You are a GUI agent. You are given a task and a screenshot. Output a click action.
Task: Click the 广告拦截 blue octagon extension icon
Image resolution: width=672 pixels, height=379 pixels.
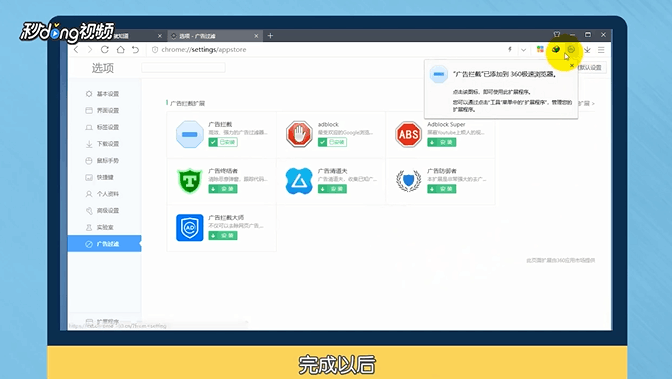[x=189, y=134]
